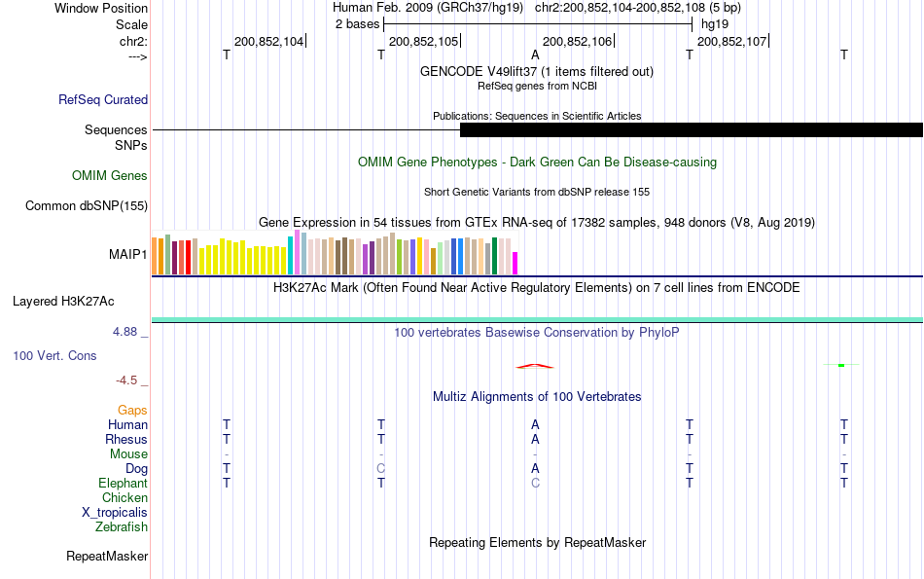Click the Sequences track label
Screen dimensions: 924x579
pos(116,129)
